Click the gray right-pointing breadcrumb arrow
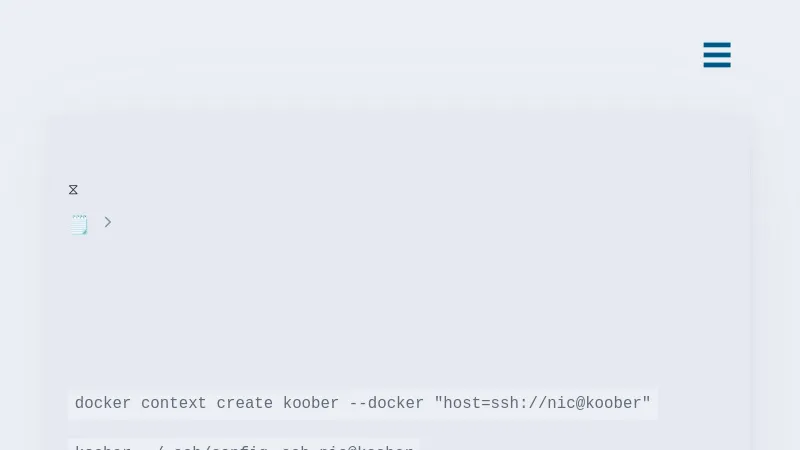The width and height of the screenshot is (800, 450). point(108,222)
